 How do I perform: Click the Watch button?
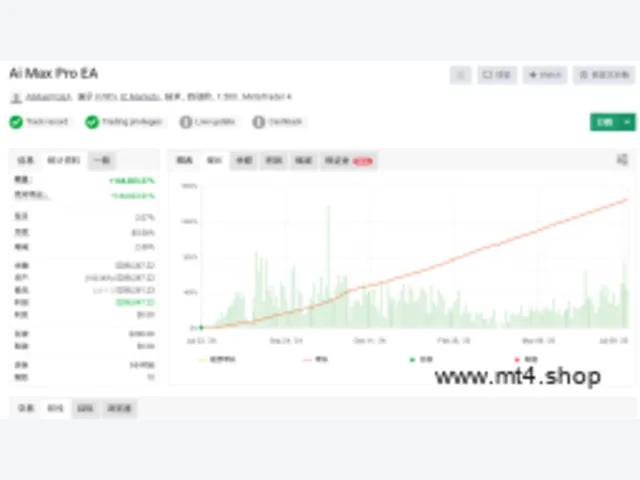[x=545, y=75]
